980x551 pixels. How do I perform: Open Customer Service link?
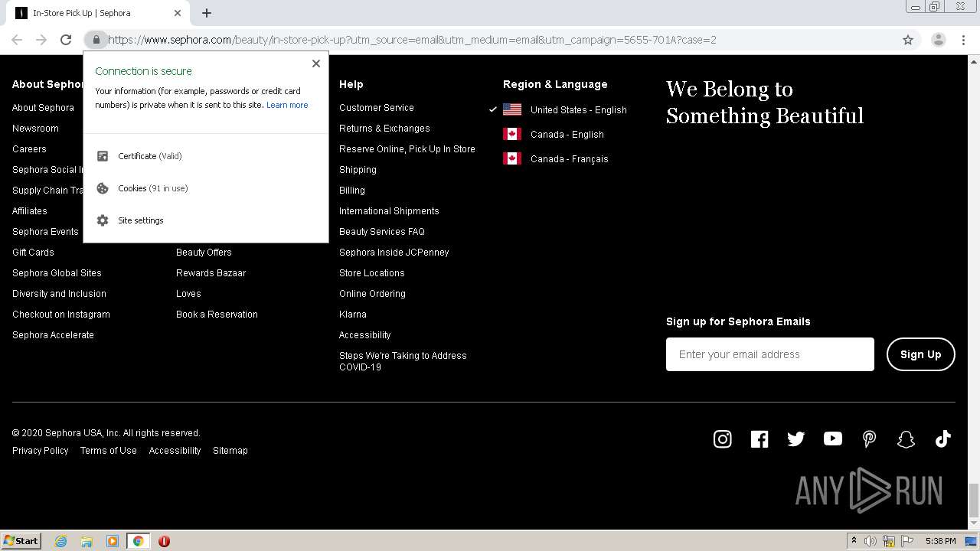click(x=377, y=108)
